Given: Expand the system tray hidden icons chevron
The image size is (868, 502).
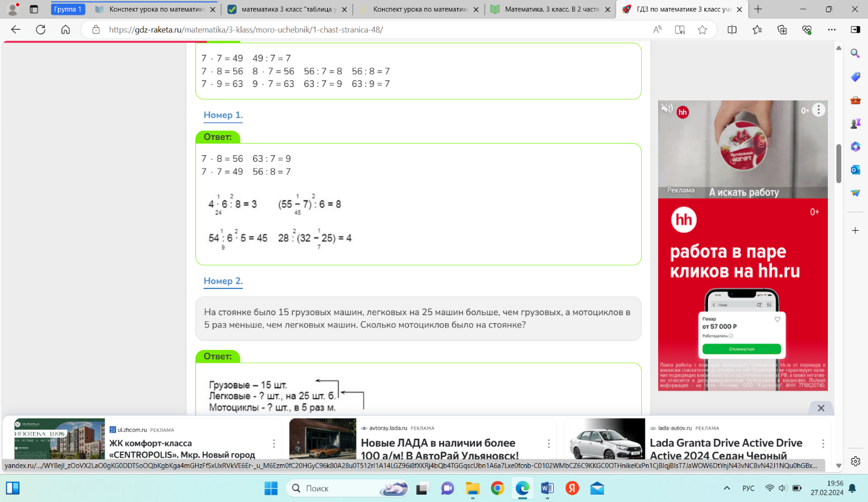Looking at the screenshot, I should coord(726,489).
